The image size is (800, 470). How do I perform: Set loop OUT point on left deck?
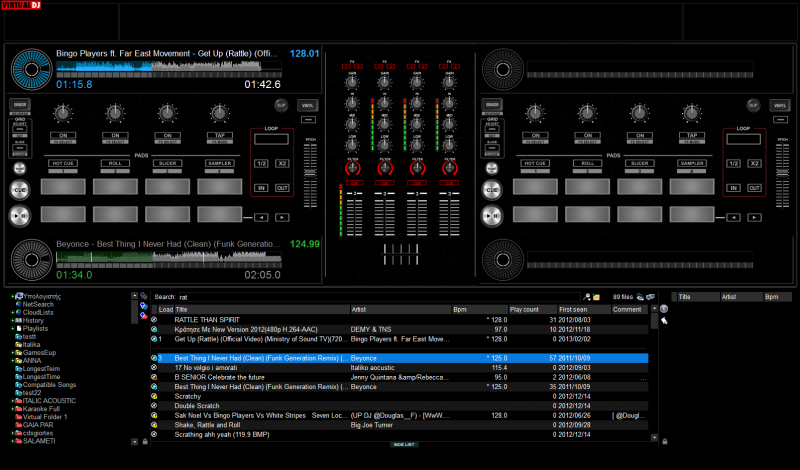pos(282,188)
